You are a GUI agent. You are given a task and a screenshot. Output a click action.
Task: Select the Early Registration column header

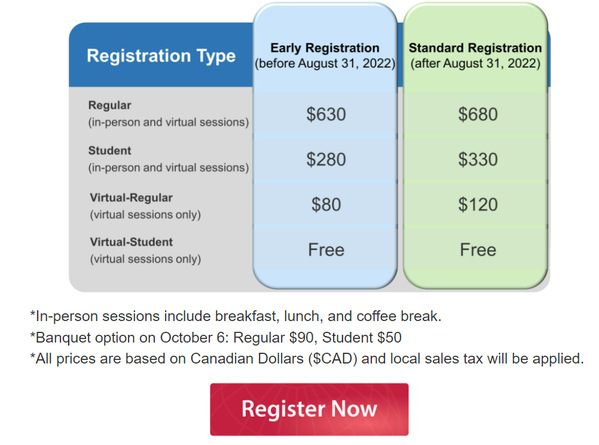325,55
